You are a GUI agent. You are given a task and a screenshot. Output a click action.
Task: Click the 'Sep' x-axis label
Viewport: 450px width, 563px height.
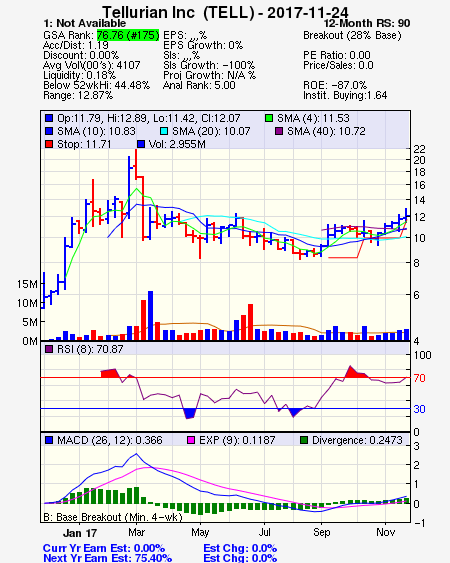coord(321,532)
